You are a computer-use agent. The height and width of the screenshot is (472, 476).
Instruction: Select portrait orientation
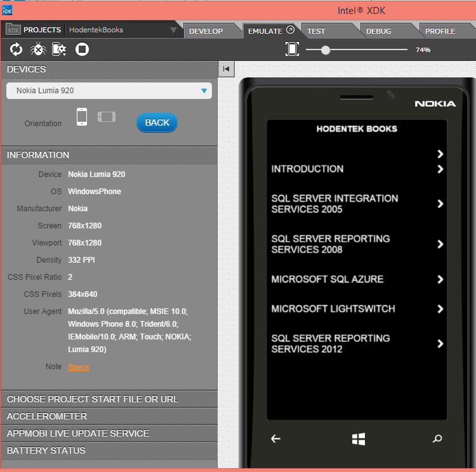82,117
